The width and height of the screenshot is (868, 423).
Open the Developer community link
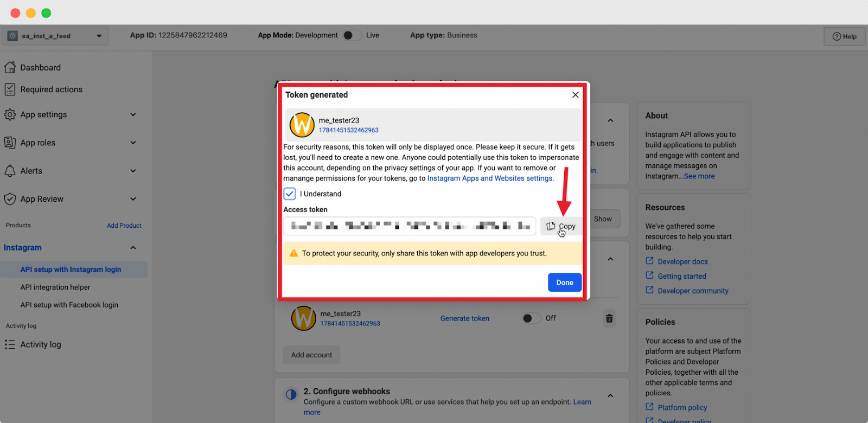[693, 291]
